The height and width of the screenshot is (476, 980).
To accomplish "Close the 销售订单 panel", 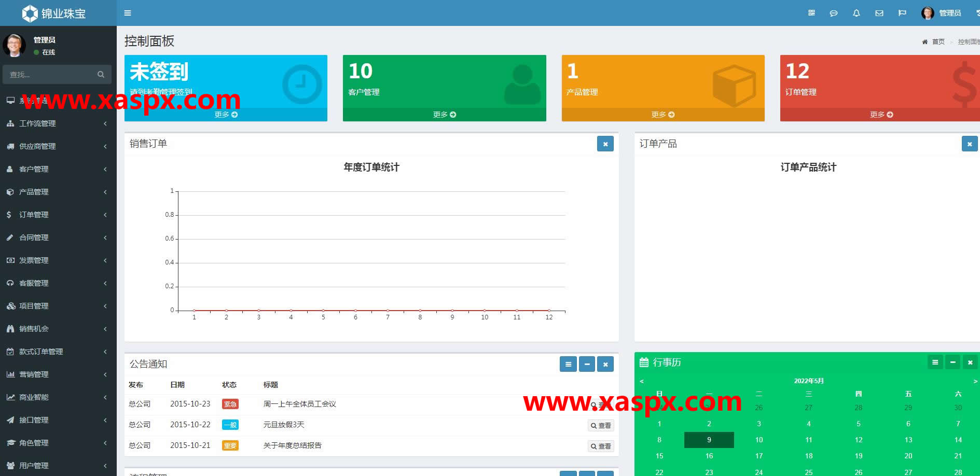I will (605, 144).
